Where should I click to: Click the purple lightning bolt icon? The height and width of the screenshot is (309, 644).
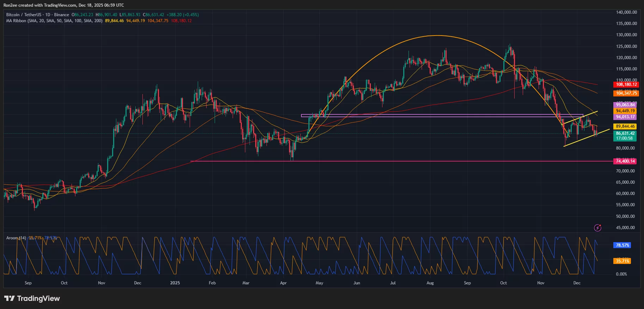(597, 228)
